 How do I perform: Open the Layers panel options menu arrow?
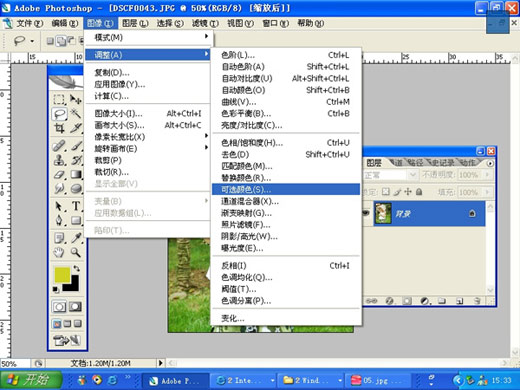click(490, 163)
